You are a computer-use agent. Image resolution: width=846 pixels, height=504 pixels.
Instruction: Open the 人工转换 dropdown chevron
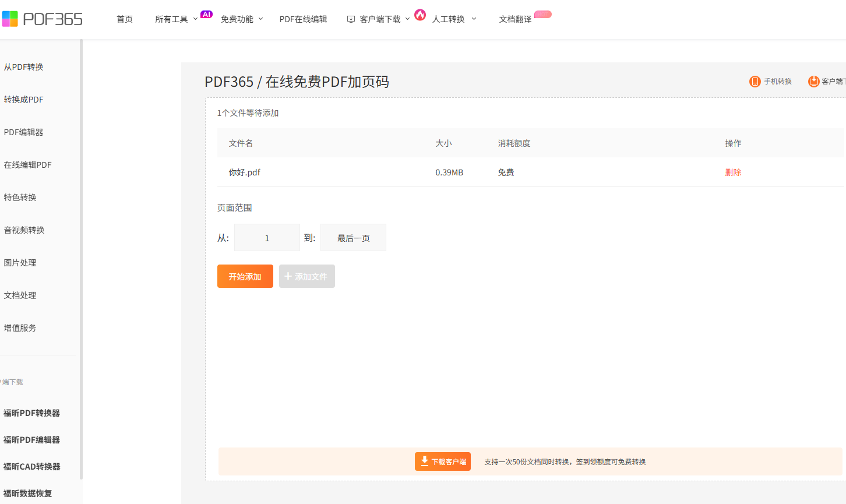click(x=474, y=19)
